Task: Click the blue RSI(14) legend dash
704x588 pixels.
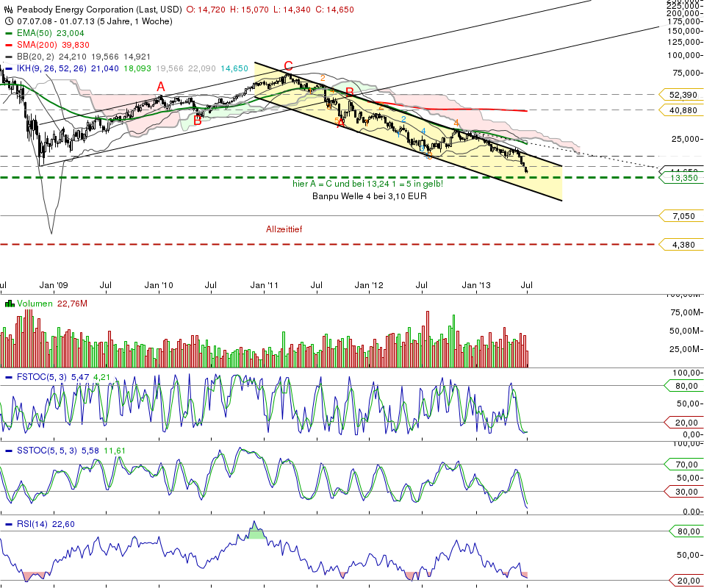Action: click(x=9, y=524)
